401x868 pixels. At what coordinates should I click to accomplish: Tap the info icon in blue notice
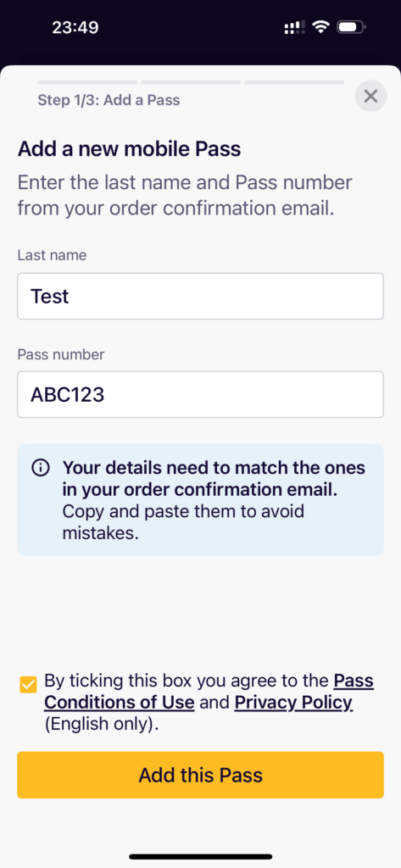click(41, 468)
